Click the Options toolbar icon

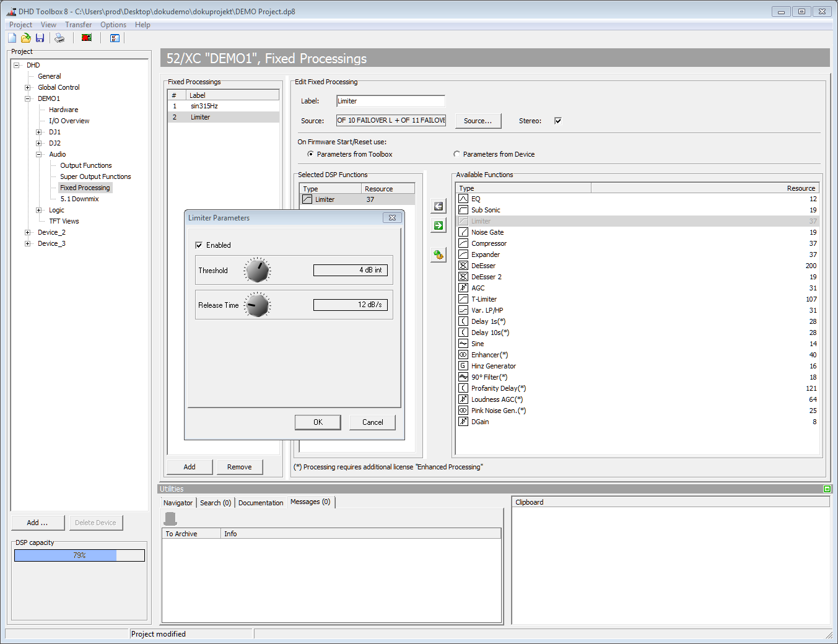(x=115, y=38)
